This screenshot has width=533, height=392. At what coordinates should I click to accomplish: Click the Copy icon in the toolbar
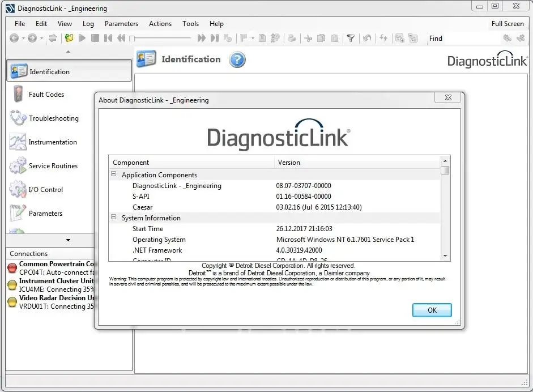321,38
